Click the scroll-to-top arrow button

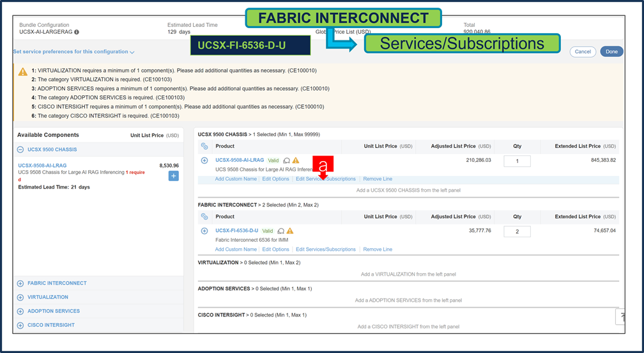[620, 317]
